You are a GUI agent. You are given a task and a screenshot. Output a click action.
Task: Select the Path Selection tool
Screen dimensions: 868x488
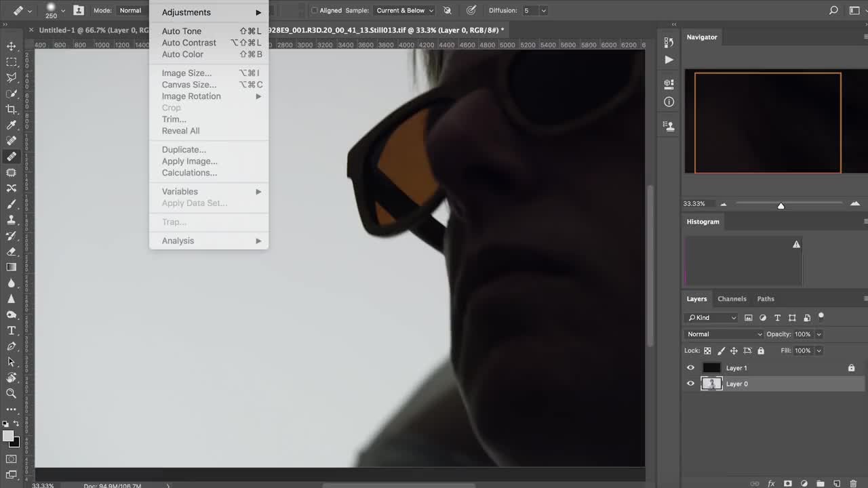coord(11,362)
